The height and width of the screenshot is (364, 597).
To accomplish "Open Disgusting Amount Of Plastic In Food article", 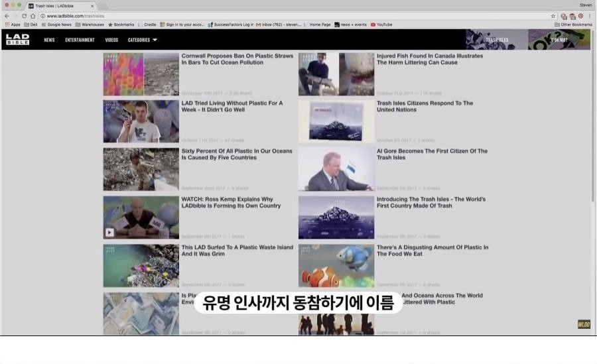I will point(432,251).
